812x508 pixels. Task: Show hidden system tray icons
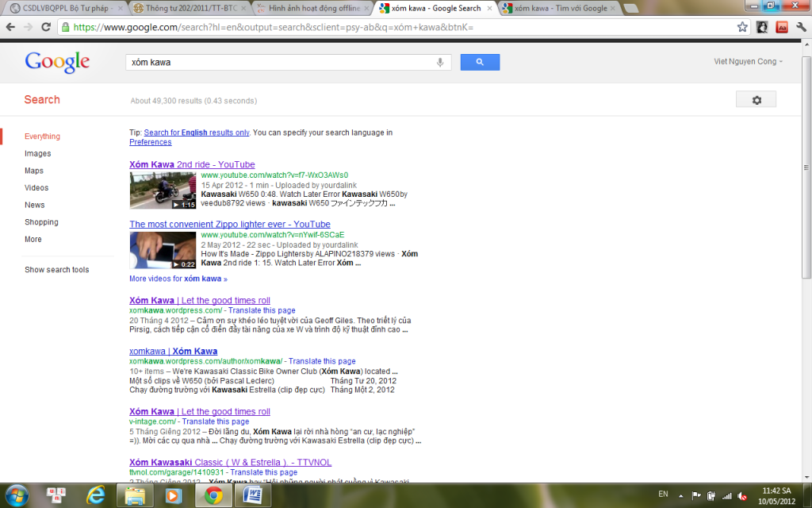point(680,496)
